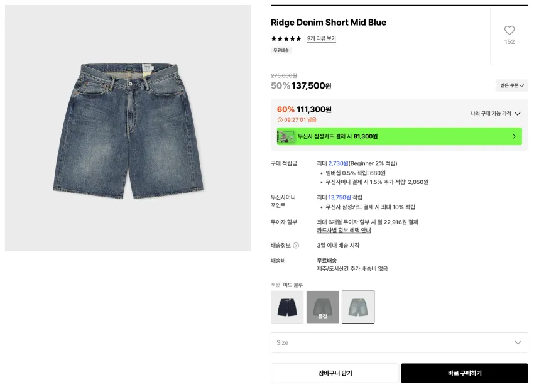Viewport: 534px width, 392px height.
Task: Click the arrow on green Samsung card banner
Action: pyautogui.click(x=514, y=136)
